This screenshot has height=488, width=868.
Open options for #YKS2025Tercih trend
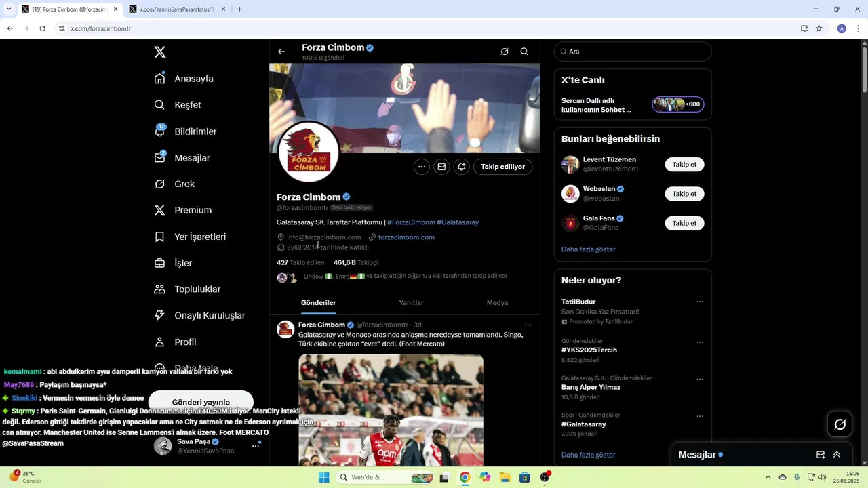coord(700,342)
